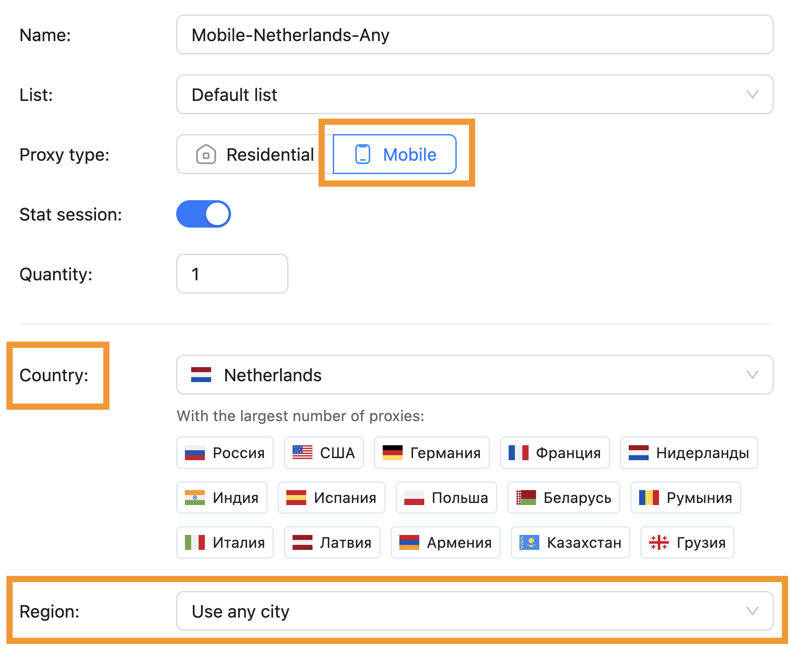Open the List dropdown
The height and width of the screenshot is (672, 802).
pyautogui.click(x=475, y=95)
